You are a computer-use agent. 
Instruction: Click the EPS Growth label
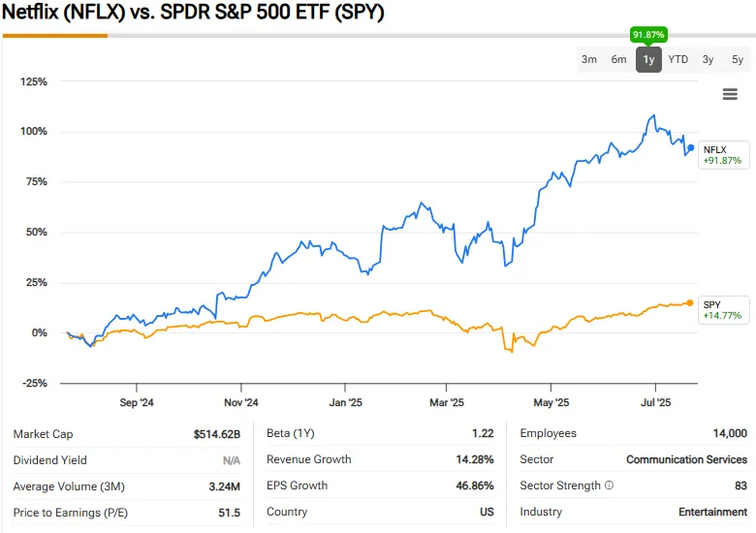pos(297,486)
